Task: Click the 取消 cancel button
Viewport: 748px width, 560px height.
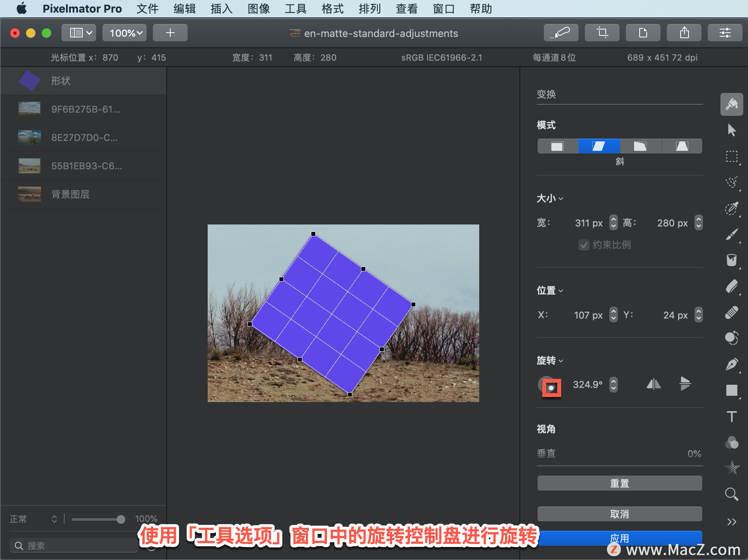Action: click(620, 514)
